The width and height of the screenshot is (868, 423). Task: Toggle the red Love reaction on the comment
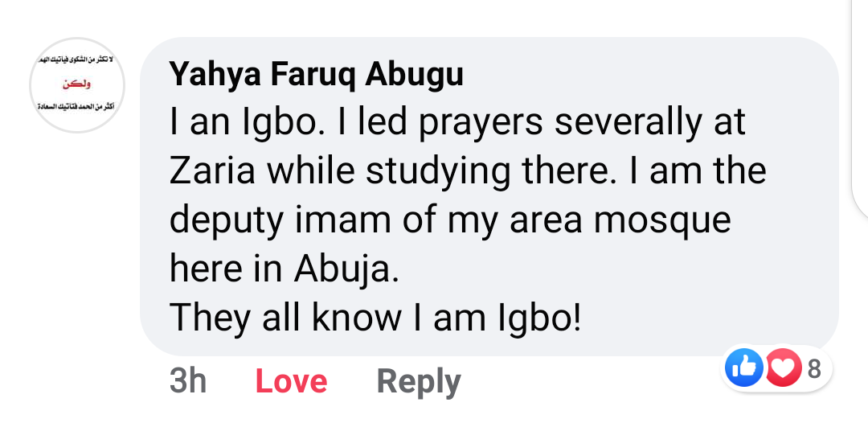291,381
